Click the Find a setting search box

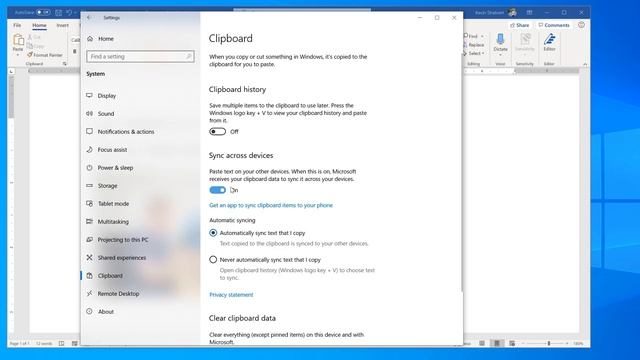(x=140, y=56)
